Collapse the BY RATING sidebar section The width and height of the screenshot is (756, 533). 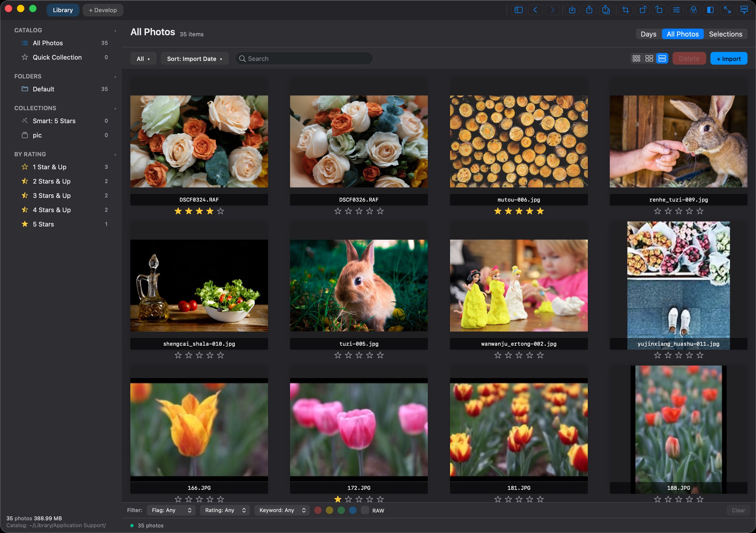[x=115, y=155]
